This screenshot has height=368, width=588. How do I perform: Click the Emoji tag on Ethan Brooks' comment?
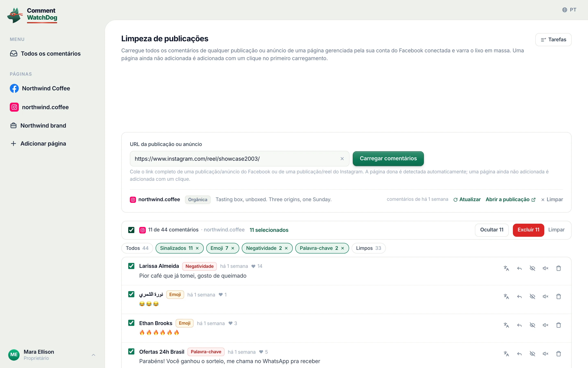tap(185, 323)
